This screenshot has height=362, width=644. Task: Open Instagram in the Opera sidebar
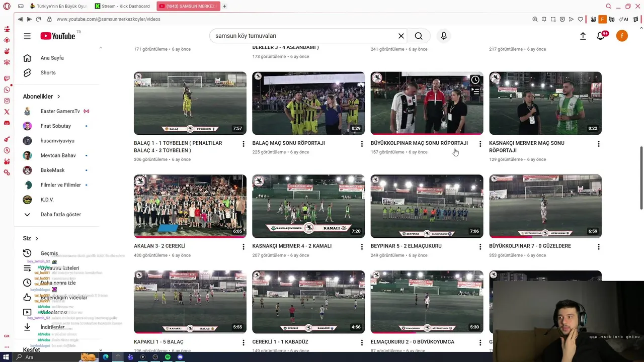click(7, 101)
